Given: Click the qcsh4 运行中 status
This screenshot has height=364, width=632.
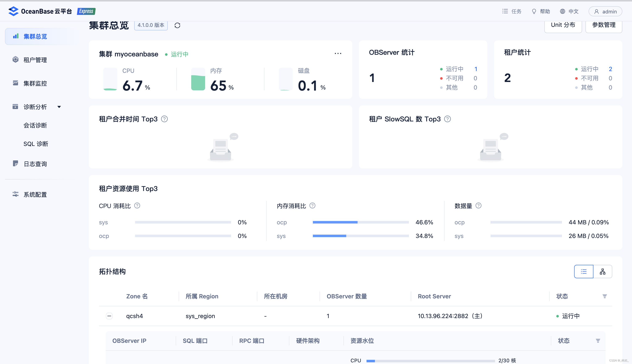Looking at the screenshot, I should 568,316.
